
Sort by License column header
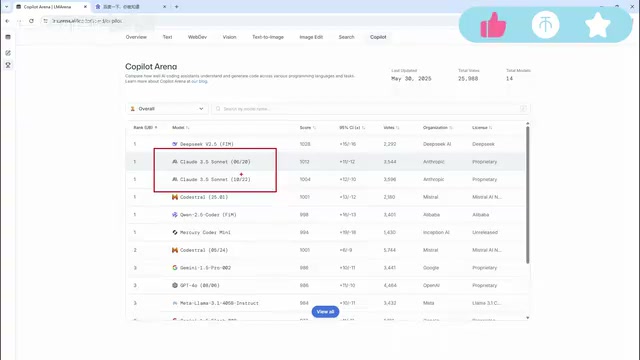click(x=482, y=128)
